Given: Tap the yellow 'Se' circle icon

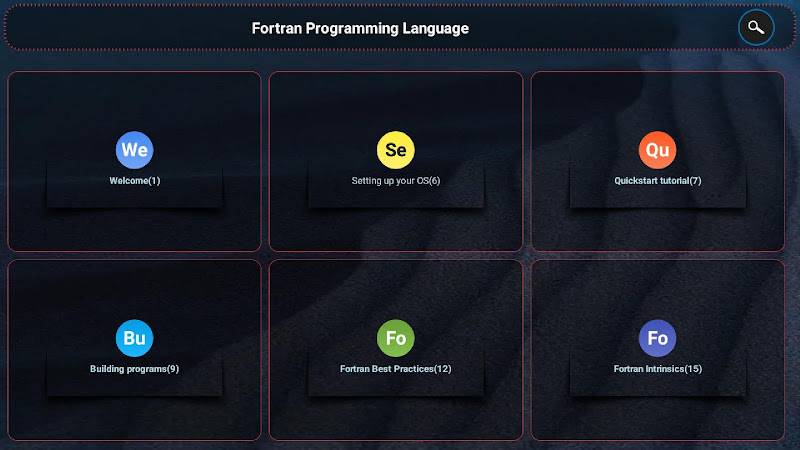Looking at the screenshot, I should (x=396, y=150).
